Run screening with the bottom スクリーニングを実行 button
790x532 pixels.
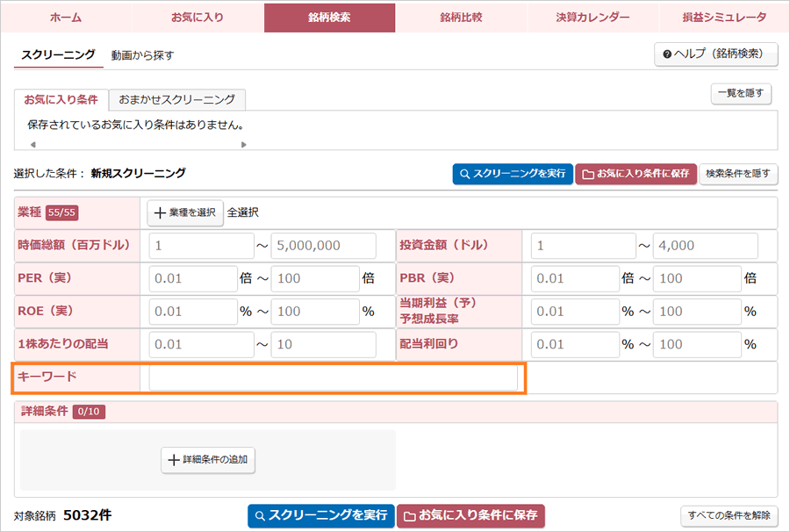320,515
